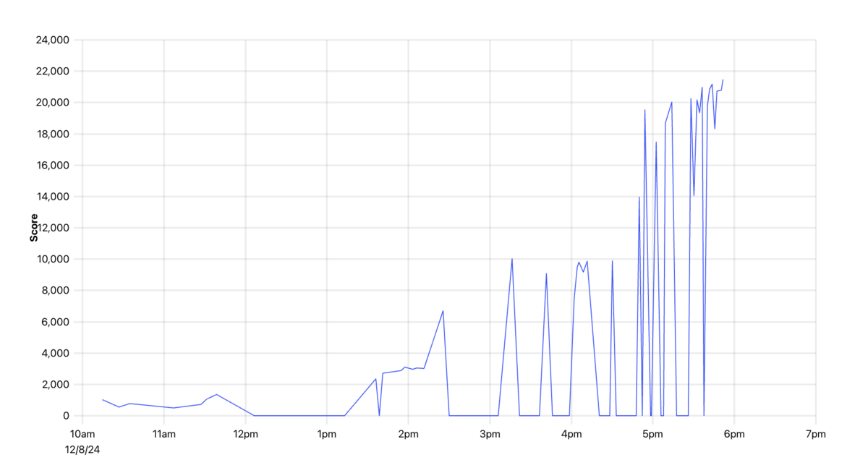Click the 12pm x-axis tick label
This screenshot has height=460, width=868.
[245, 434]
